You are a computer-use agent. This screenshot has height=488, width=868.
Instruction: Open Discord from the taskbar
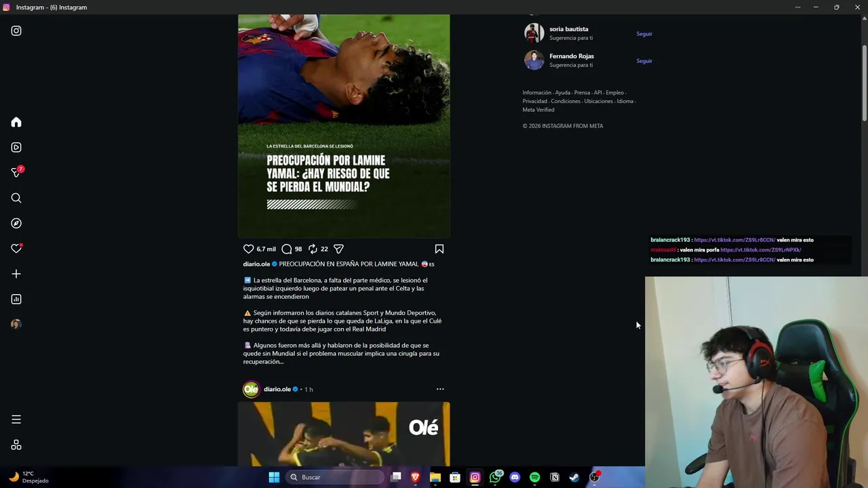coord(515,477)
